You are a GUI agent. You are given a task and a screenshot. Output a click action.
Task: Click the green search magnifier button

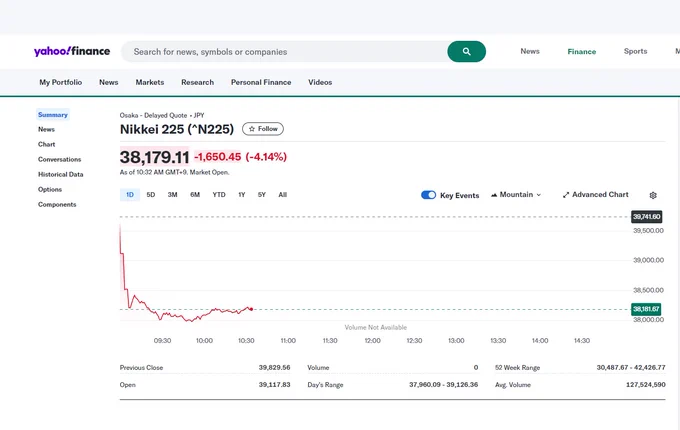(466, 52)
